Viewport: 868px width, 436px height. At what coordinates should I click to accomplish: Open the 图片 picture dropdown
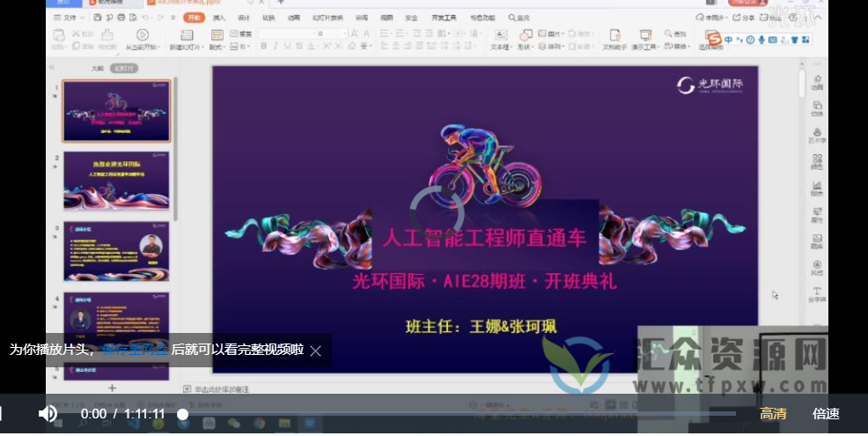click(550, 33)
